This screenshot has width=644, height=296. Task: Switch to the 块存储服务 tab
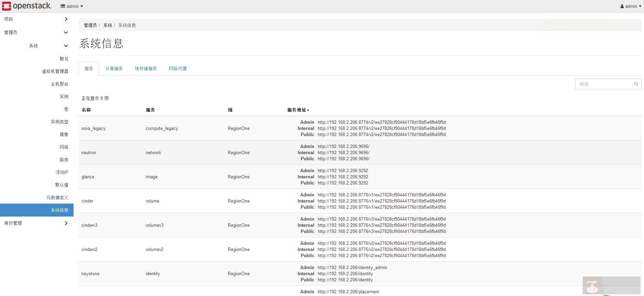(146, 69)
